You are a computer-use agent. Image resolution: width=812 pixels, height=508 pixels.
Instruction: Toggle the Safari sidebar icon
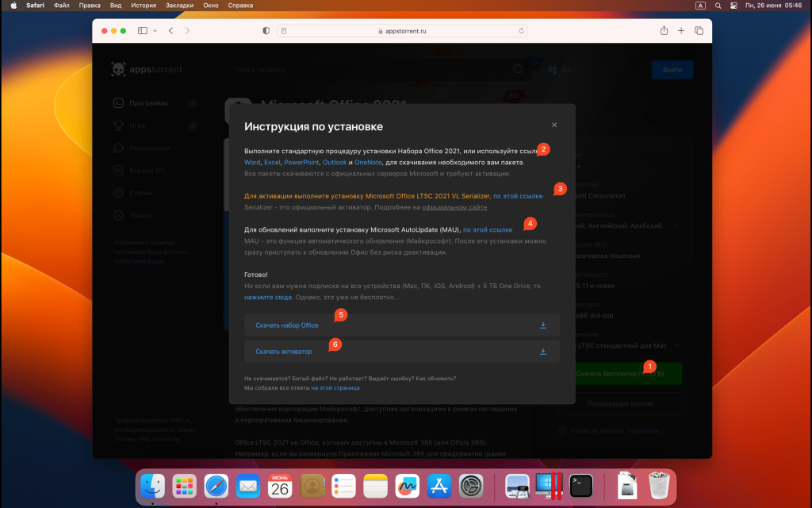pos(142,30)
